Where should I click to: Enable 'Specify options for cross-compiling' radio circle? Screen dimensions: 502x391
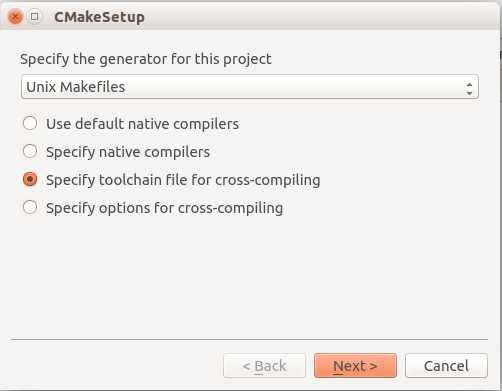[30, 207]
